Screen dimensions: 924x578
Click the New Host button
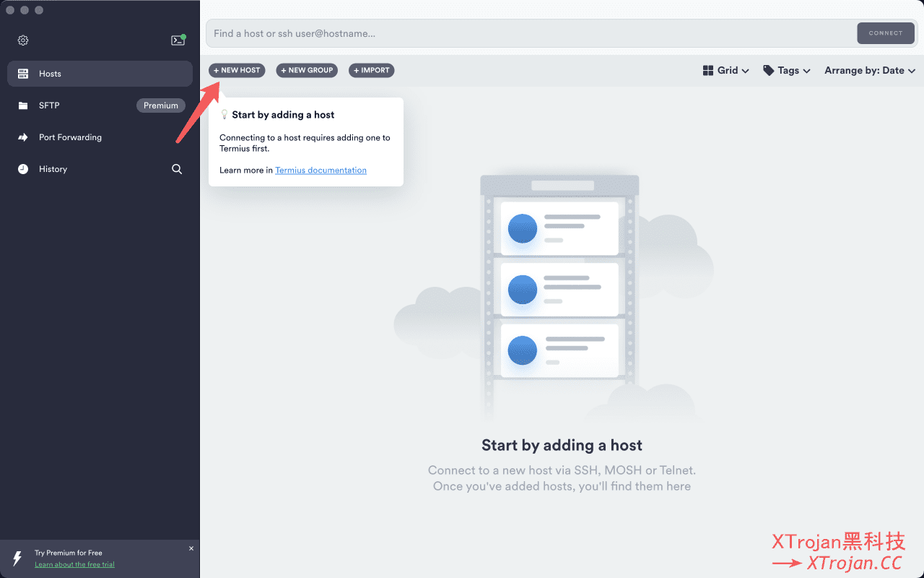[x=237, y=70]
